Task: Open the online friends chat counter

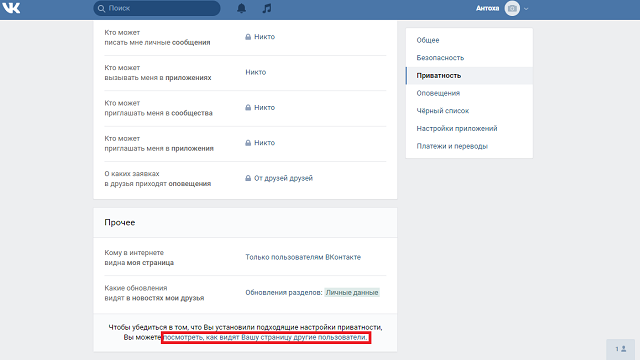Action: point(620,349)
